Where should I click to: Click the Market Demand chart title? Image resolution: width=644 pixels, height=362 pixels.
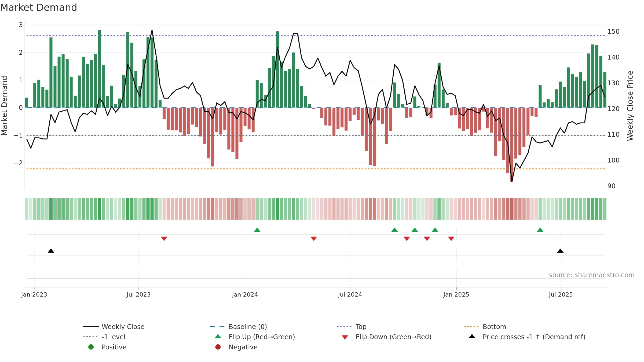pos(39,8)
